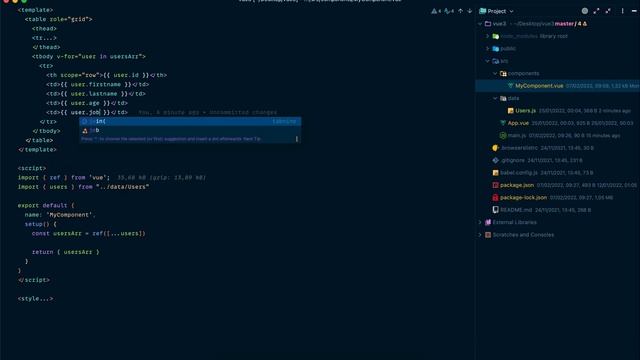Choose the 'job' completion suggestion
Image resolution: width=640 pixels, height=360 pixels.
190,130
